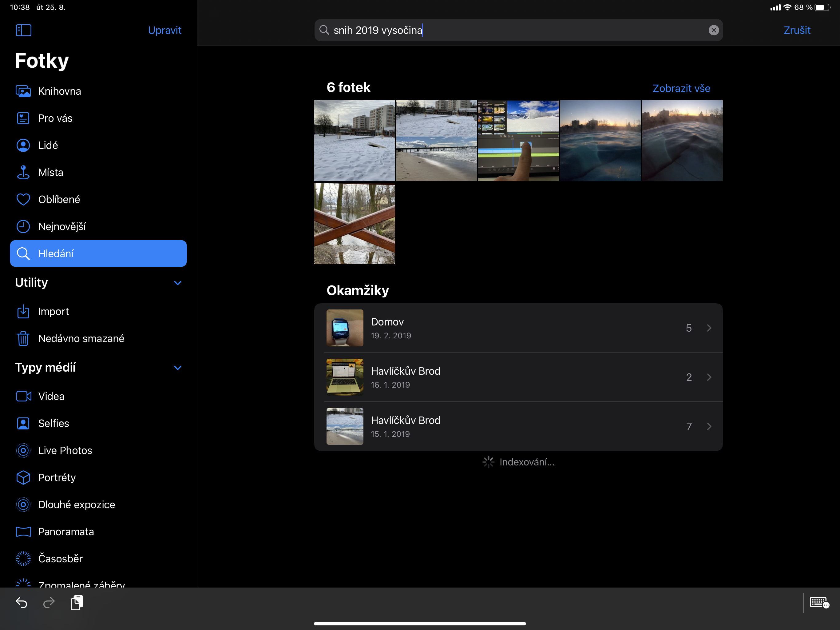Show the on-screen keyboard icon
Image resolution: width=840 pixels, height=630 pixels.
819,603
